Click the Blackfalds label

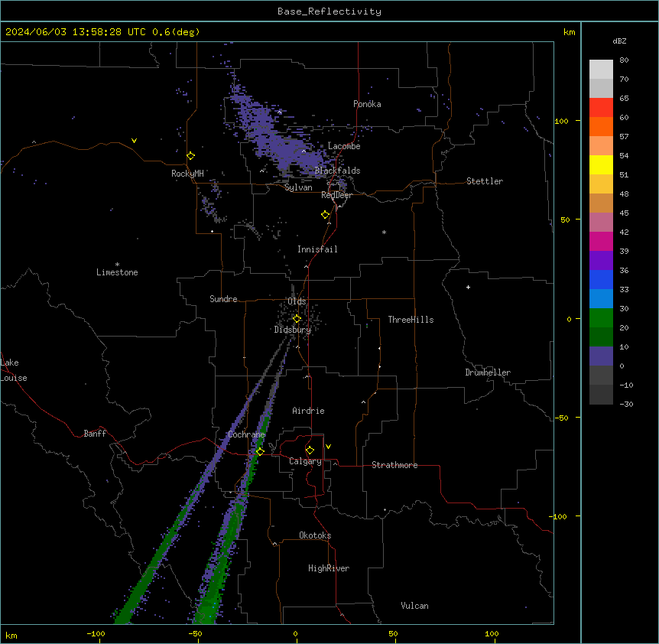[x=337, y=171]
